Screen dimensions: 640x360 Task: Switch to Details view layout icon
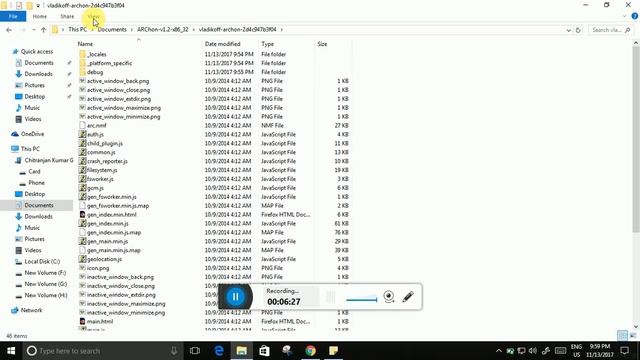[622, 336]
